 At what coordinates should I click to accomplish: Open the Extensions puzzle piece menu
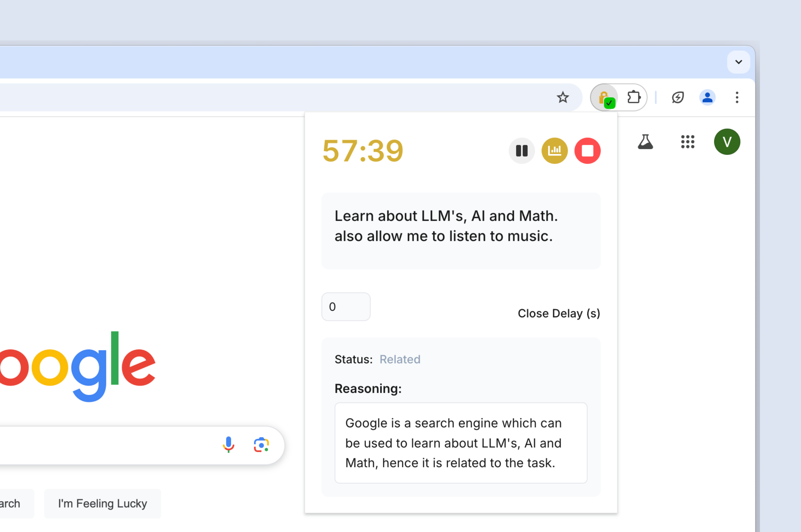coord(634,97)
